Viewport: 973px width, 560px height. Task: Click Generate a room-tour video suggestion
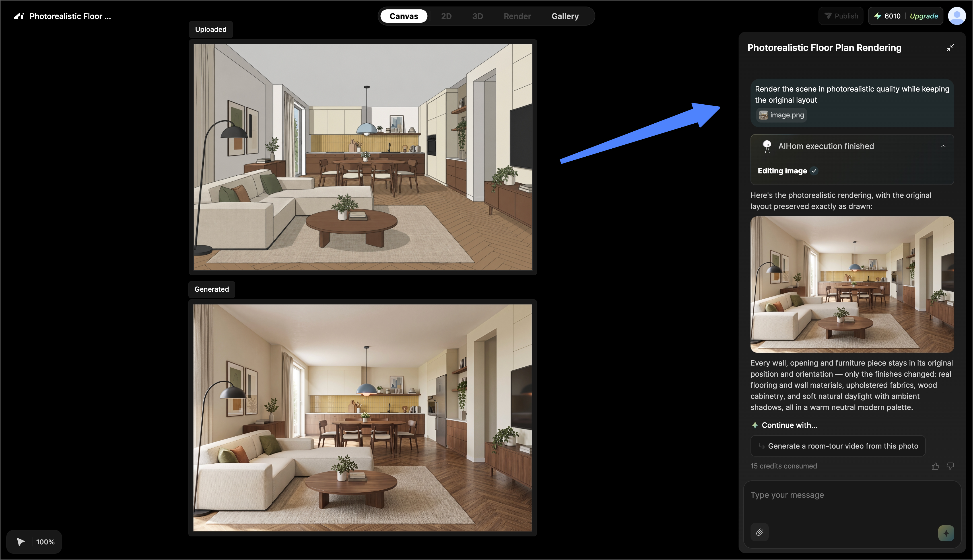[838, 446]
